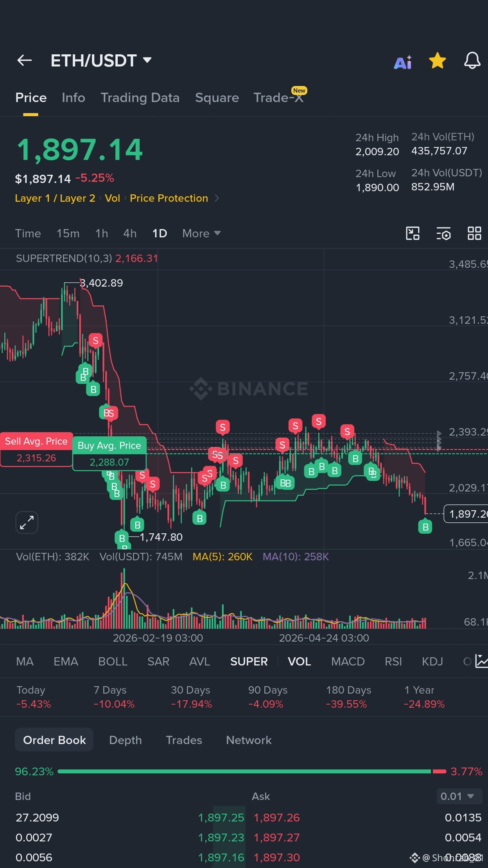Select the 15m chart interval
The image size is (488, 868).
pyautogui.click(x=68, y=233)
